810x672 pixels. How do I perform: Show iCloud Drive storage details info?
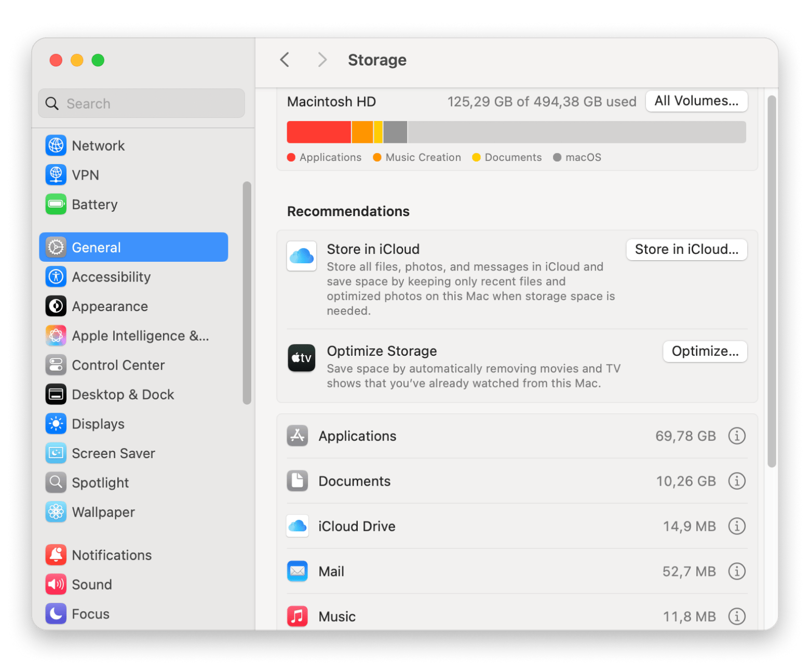point(736,526)
